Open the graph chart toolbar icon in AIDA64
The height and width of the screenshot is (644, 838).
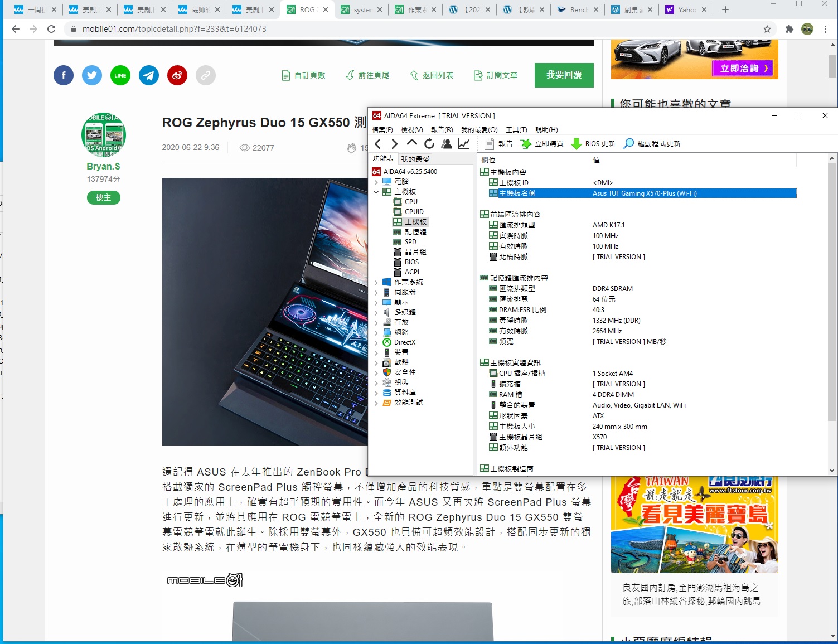pos(464,144)
